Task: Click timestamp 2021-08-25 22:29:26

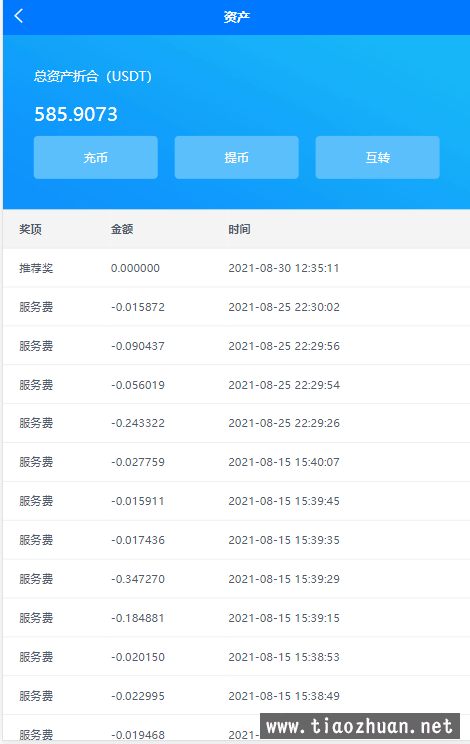Action: point(284,423)
